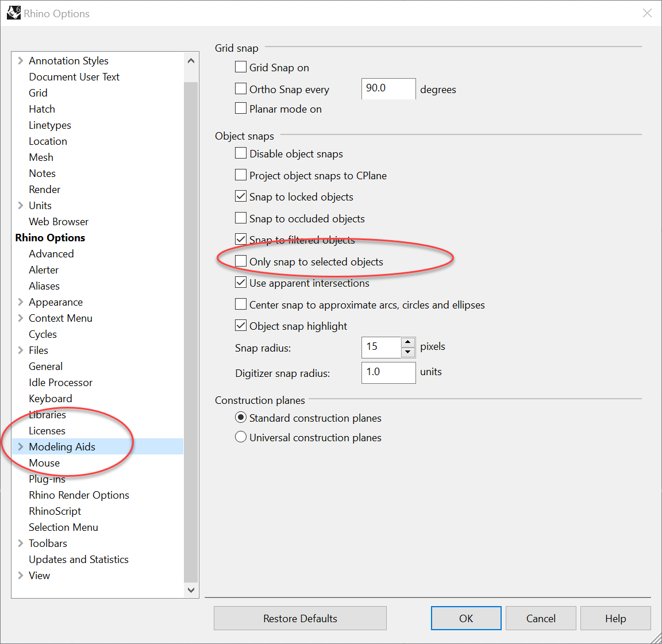Uncheck Snap to filtered objects
Image resolution: width=662 pixels, height=644 pixels.
pyautogui.click(x=241, y=240)
